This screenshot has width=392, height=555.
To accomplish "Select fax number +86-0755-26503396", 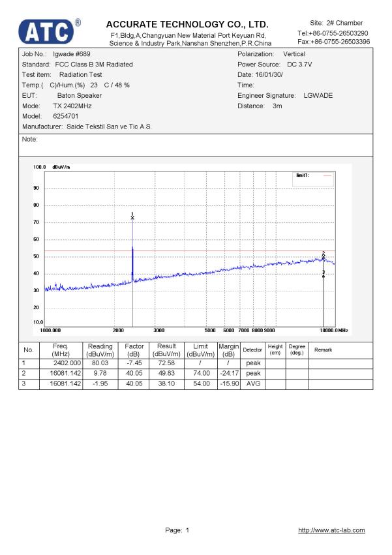I will tap(340, 41).
